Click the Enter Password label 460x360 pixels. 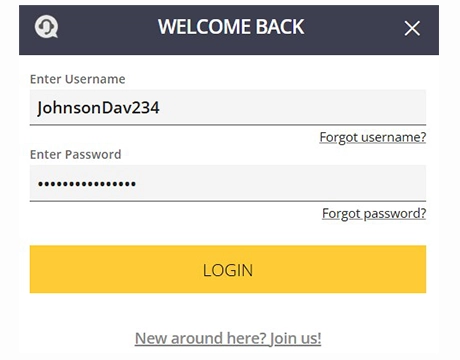tap(76, 154)
